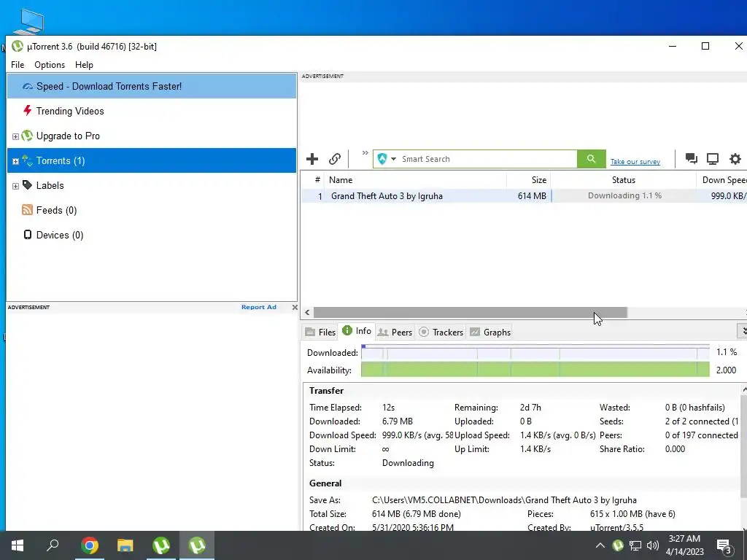This screenshot has height=560, width=747.
Task: Click the 614 MB size cell
Action: [x=532, y=195]
